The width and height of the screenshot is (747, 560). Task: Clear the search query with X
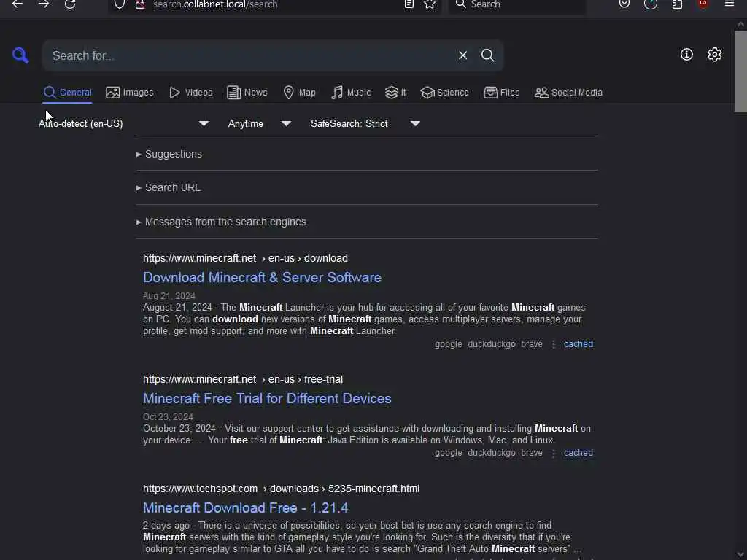tap(462, 55)
